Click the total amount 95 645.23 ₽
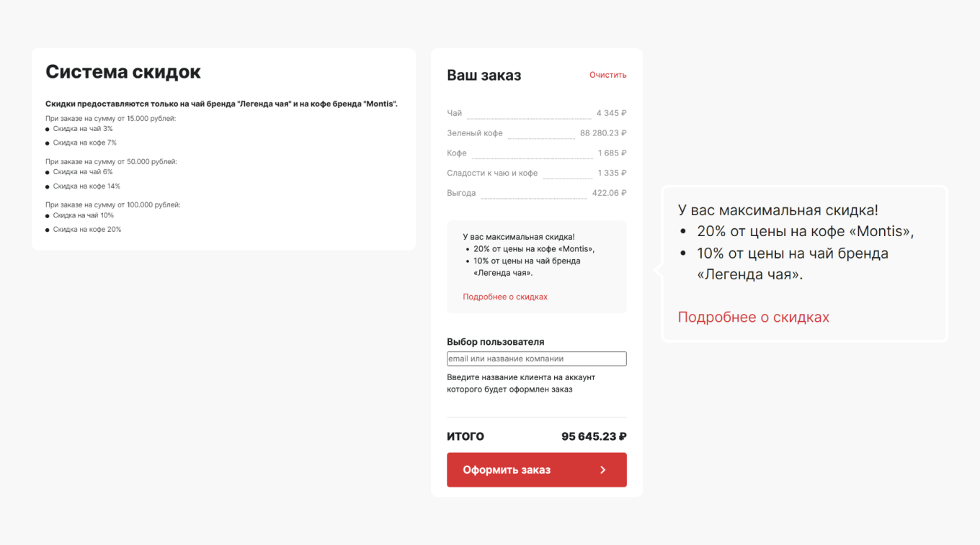Image resolution: width=980 pixels, height=545 pixels. click(594, 436)
